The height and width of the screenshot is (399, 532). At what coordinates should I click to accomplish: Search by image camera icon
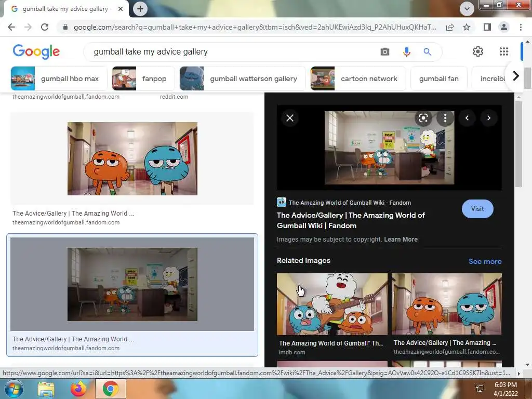point(385,52)
